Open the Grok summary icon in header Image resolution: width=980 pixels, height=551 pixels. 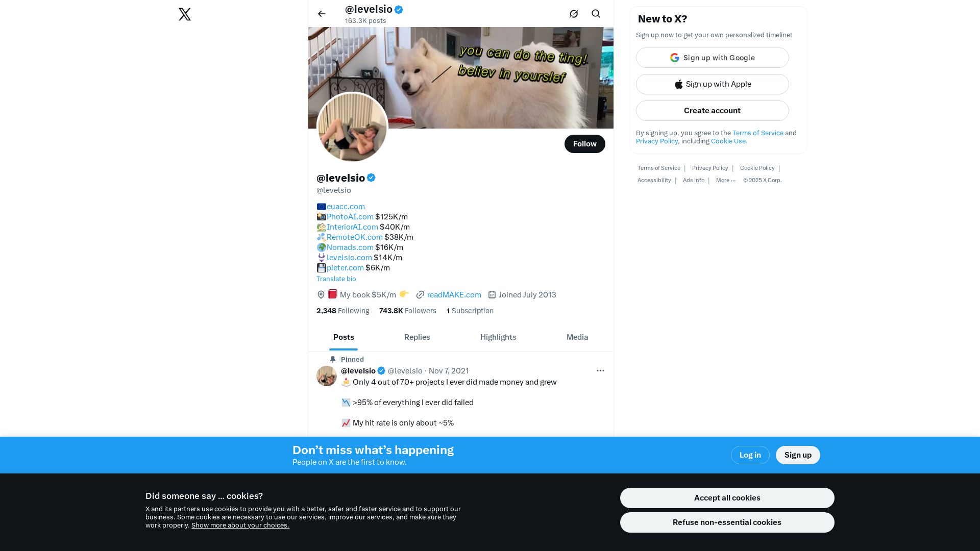click(574, 14)
